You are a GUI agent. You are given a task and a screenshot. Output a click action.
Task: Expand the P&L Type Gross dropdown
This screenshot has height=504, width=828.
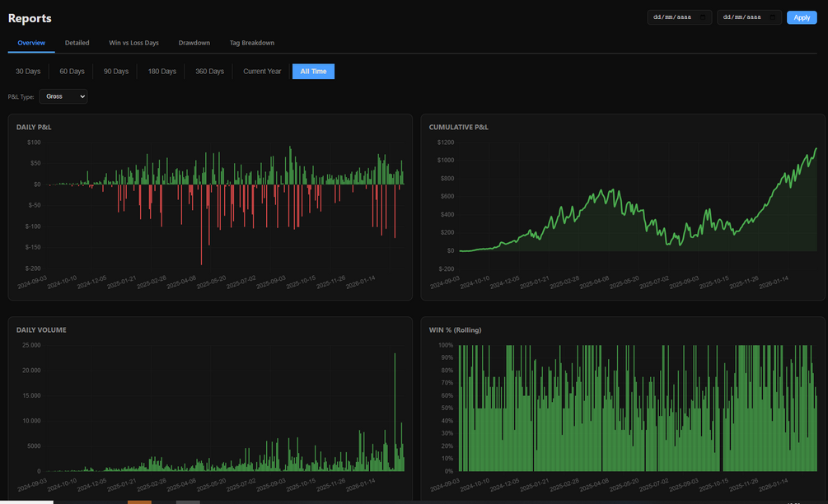tap(63, 96)
